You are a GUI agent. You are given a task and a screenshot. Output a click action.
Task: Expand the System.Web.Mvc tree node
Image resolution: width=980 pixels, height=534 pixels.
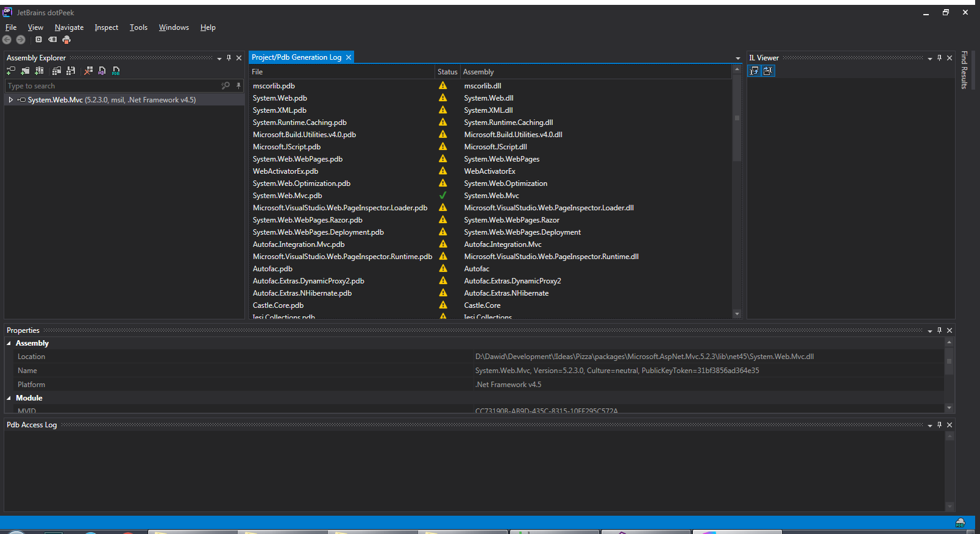point(11,100)
